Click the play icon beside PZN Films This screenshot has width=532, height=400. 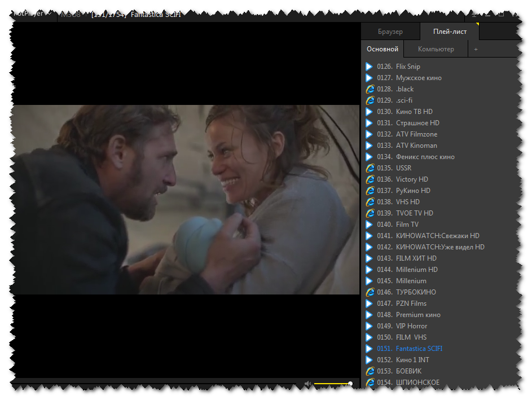369,304
